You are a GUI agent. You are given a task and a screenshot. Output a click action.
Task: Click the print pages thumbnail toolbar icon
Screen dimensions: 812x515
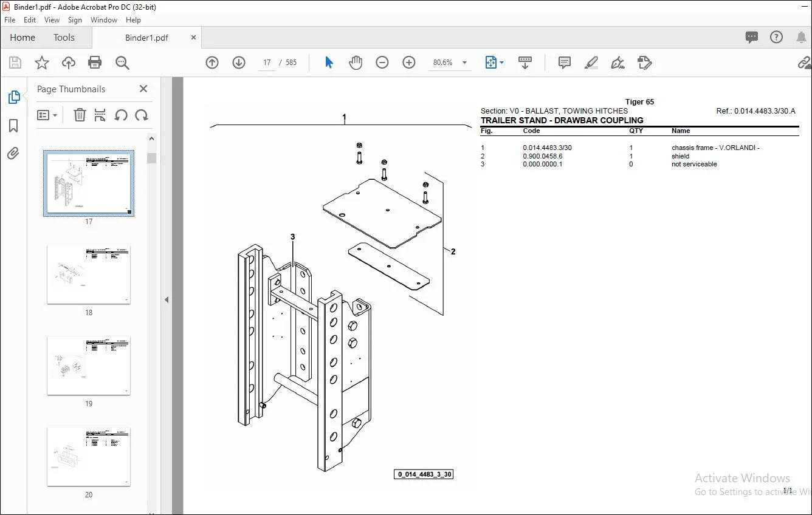point(100,115)
